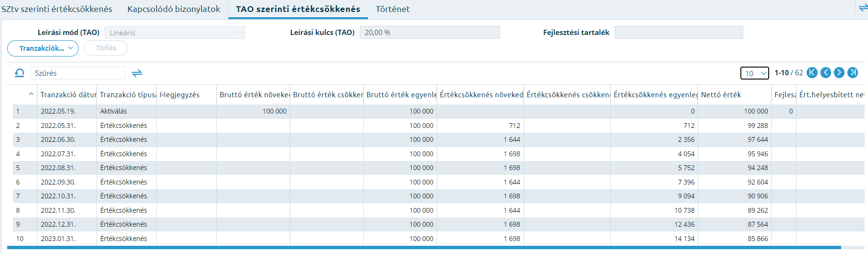
Task: Click into the Szűrés filter field
Action: (77, 73)
